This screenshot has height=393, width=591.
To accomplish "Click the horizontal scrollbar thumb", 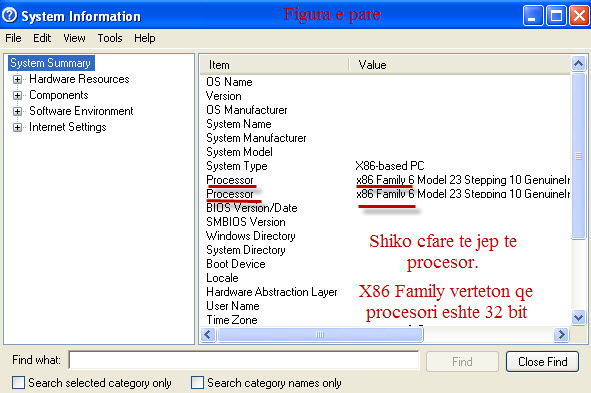I will pos(320,334).
